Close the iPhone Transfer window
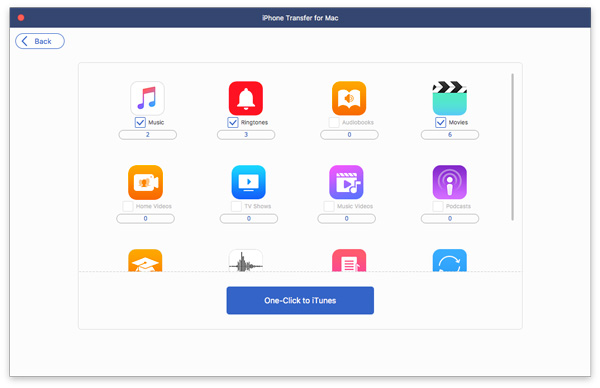 point(21,18)
